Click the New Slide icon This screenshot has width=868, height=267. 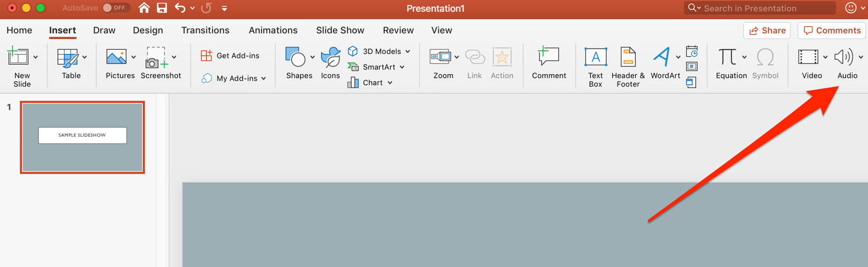(x=18, y=57)
